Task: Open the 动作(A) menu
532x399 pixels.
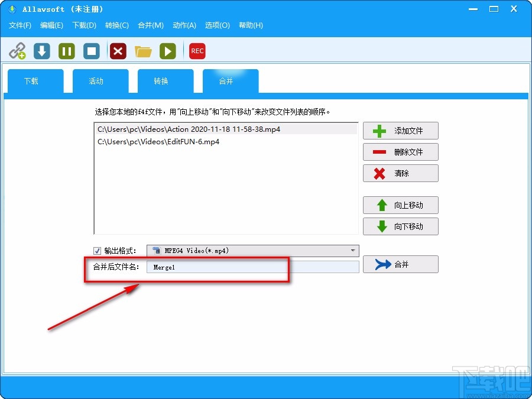Action: pos(184,25)
